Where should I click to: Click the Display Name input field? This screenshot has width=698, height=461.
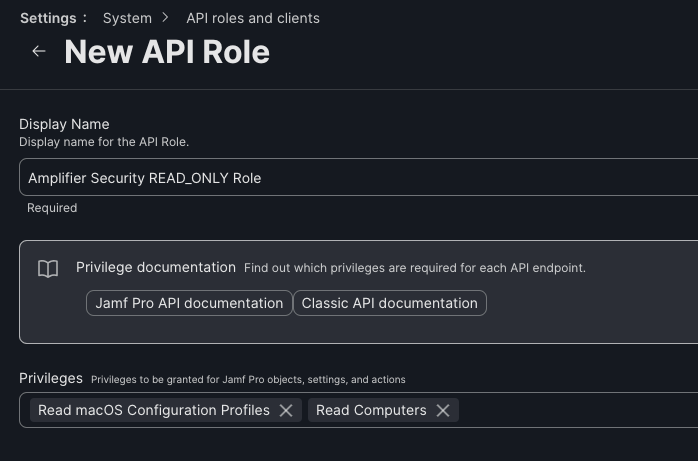(358, 177)
